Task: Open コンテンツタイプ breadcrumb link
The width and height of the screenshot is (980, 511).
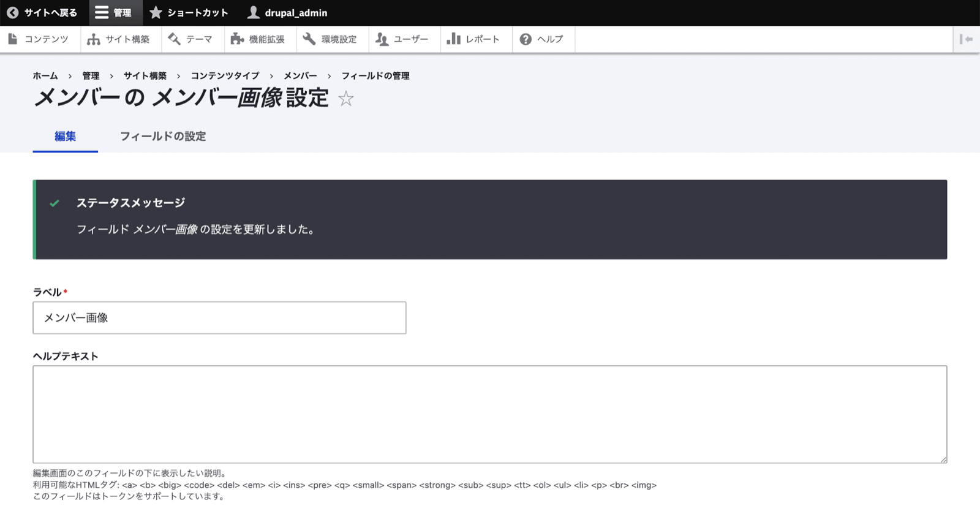Action: click(225, 76)
